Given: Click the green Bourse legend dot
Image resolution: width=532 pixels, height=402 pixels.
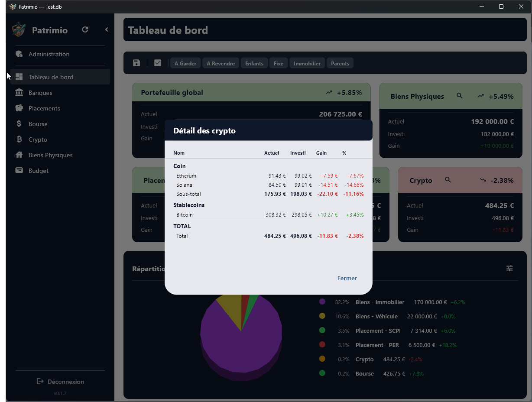Looking at the screenshot, I should (322, 373).
